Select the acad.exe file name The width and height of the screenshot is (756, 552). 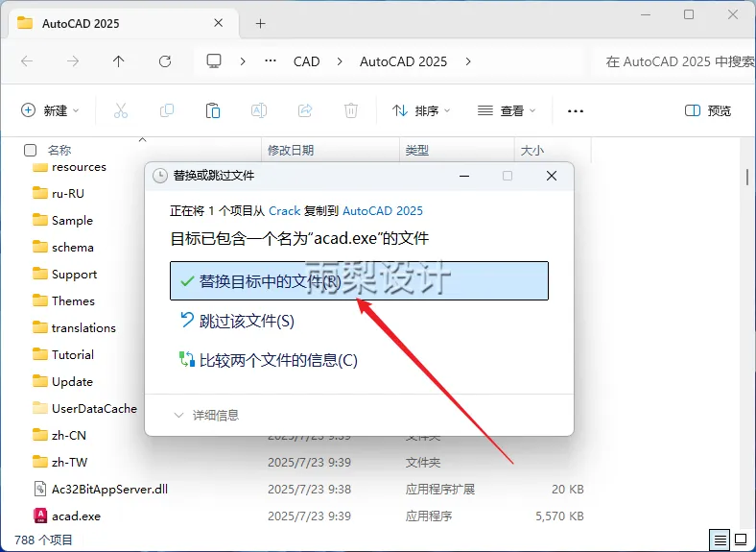76,516
